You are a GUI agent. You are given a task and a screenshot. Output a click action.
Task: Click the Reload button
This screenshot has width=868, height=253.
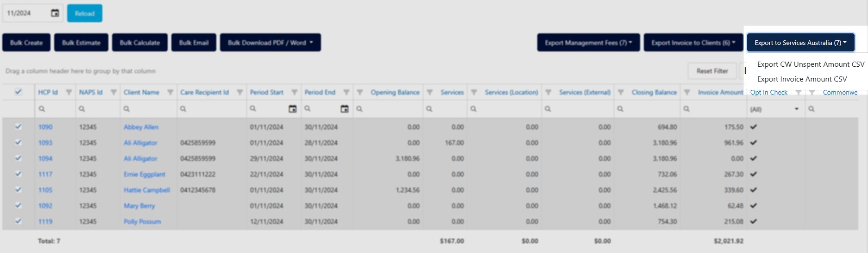click(x=85, y=13)
